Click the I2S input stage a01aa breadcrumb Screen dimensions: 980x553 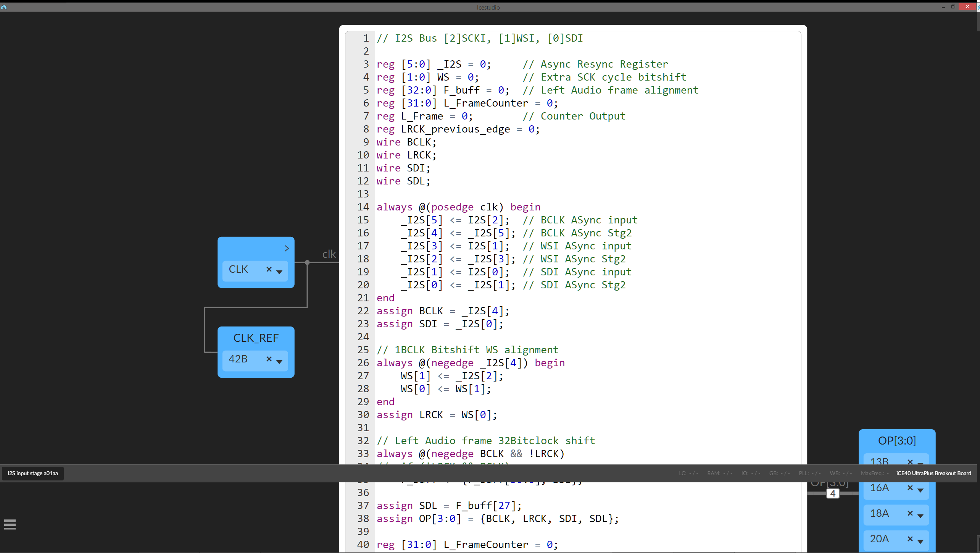point(32,473)
